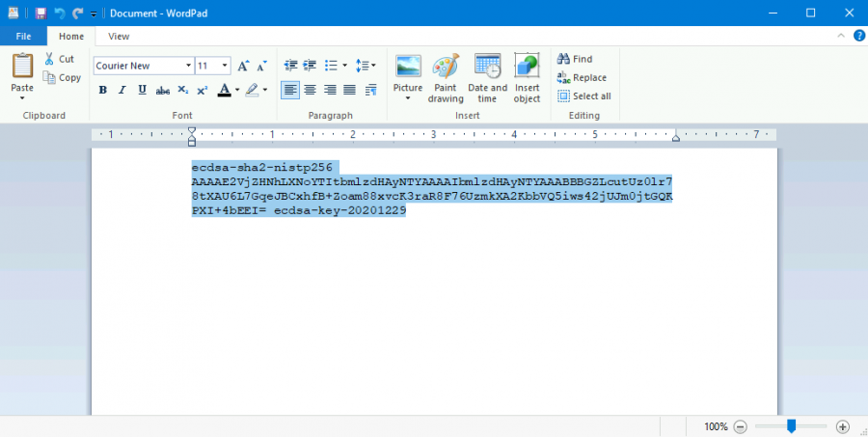Image resolution: width=868 pixels, height=437 pixels.
Task: Click the Paint drawing icon
Action: (x=446, y=68)
